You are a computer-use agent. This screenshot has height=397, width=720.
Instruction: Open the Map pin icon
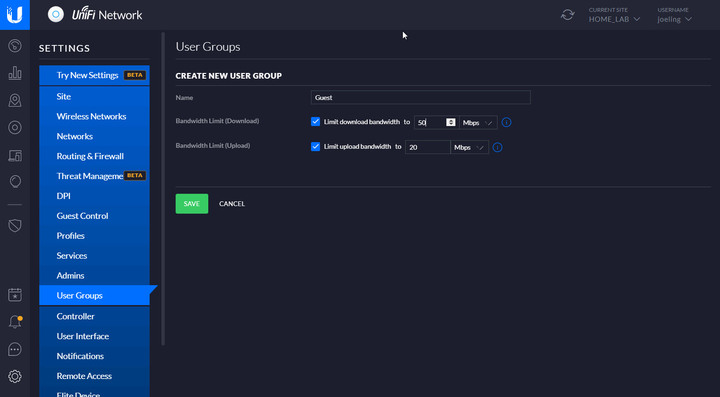[x=15, y=100]
